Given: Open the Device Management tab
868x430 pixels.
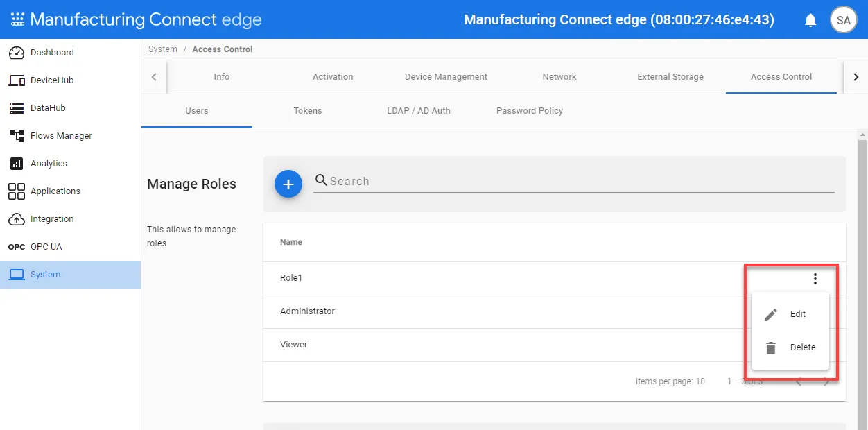Looking at the screenshot, I should click(446, 77).
